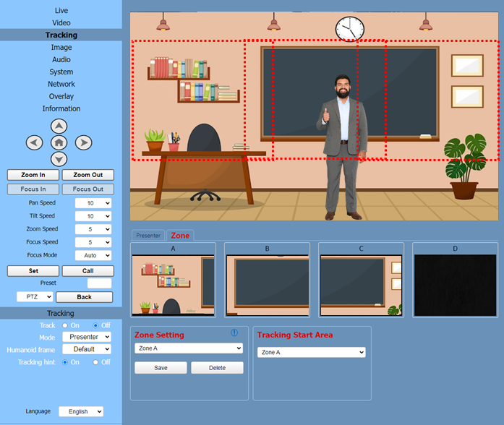Turn Track off
The height and width of the screenshot is (425, 504).
[x=95, y=325]
